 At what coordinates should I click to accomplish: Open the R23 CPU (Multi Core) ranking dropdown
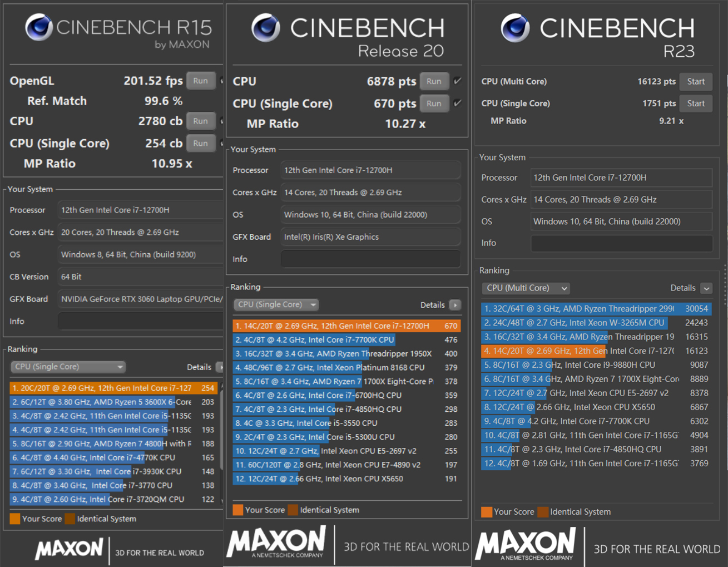[526, 288]
